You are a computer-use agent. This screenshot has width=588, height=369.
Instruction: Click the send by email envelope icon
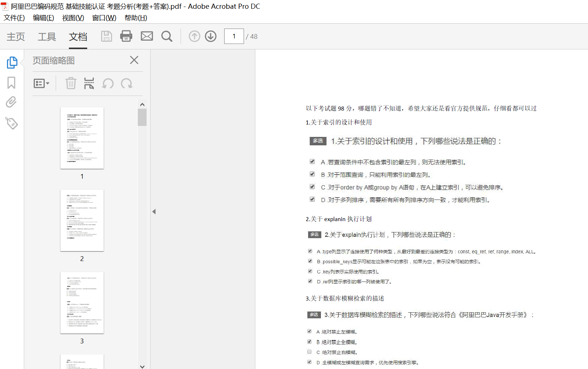(147, 36)
